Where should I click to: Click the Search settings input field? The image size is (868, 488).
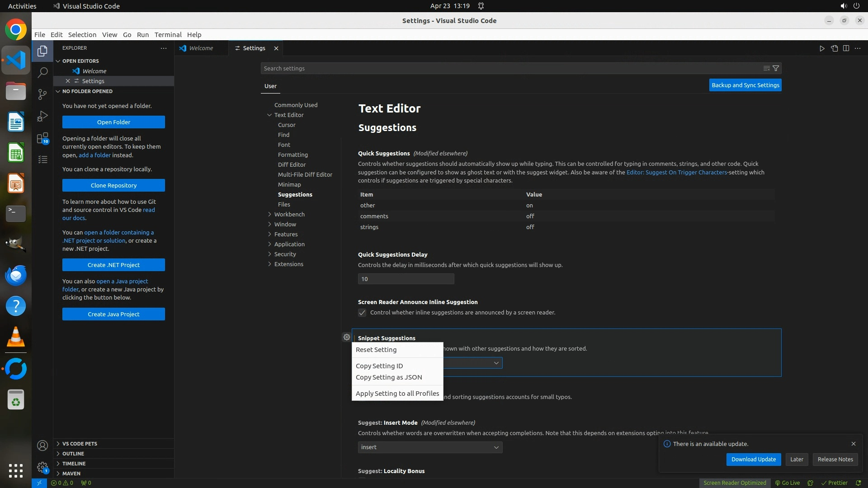pyautogui.click(x=511, y=68)
